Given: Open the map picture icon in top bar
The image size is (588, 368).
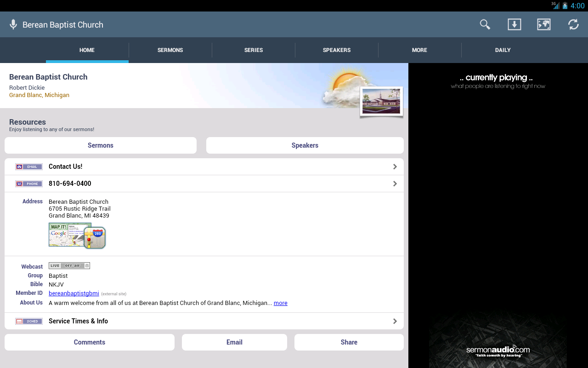Looking at the screenshot, I should pyautogui.click(x=544, y=24).
